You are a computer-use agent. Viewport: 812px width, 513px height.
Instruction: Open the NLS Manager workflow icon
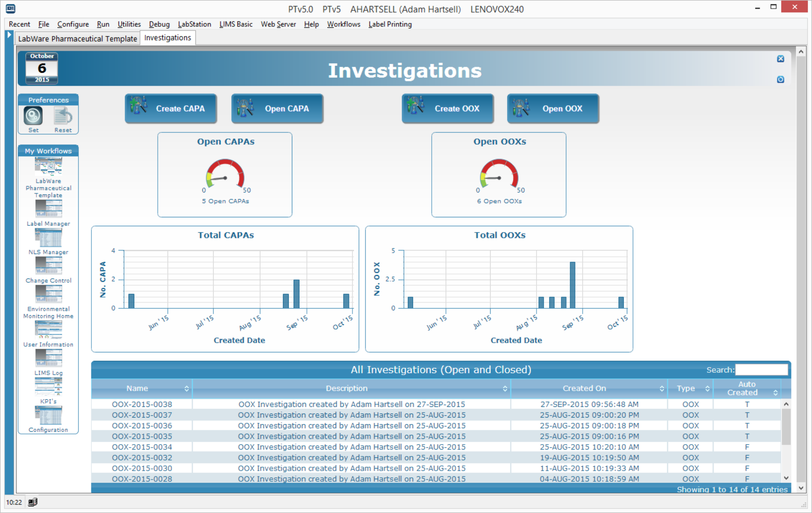[x=48, y=238]
